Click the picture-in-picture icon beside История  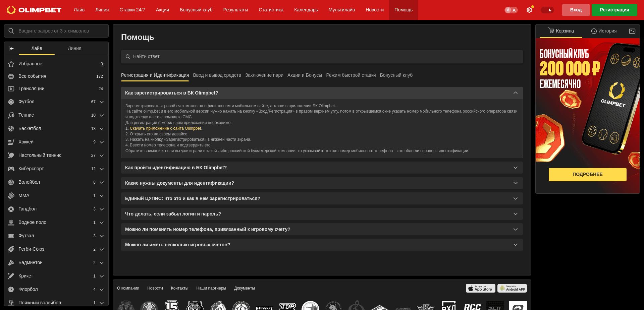(x=632, y=31)
